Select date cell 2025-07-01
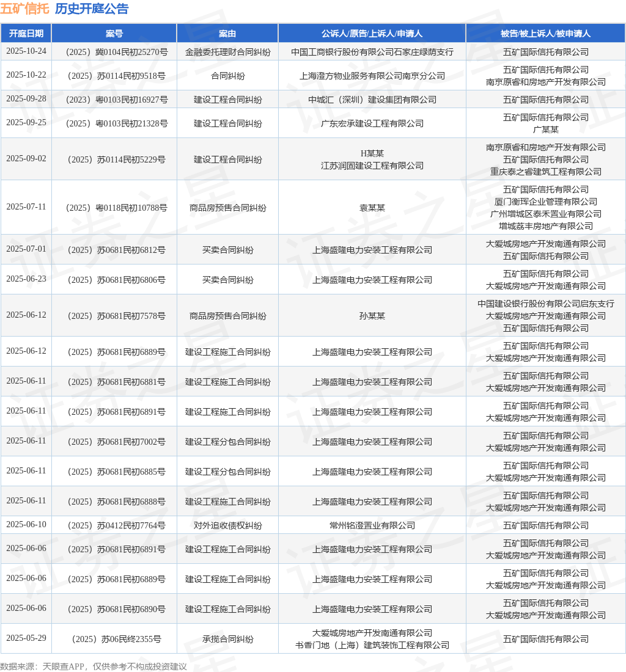Image resolution: width=626 pixels, height=672 pixels. pos(26,249)
